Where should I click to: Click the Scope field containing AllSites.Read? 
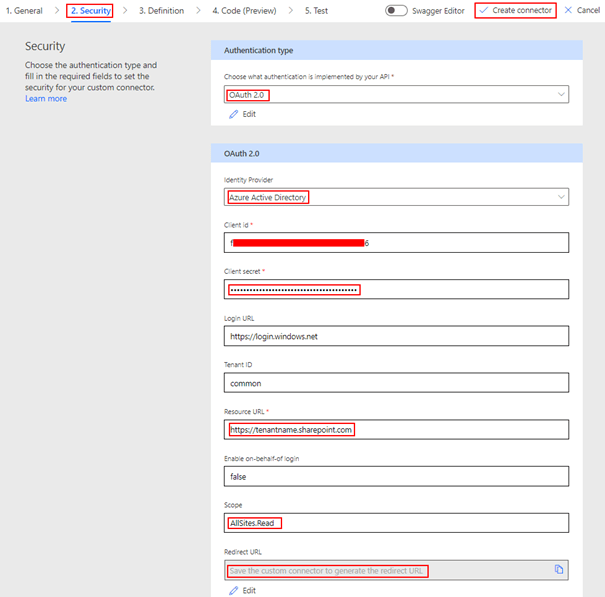[x=396, y=523]
